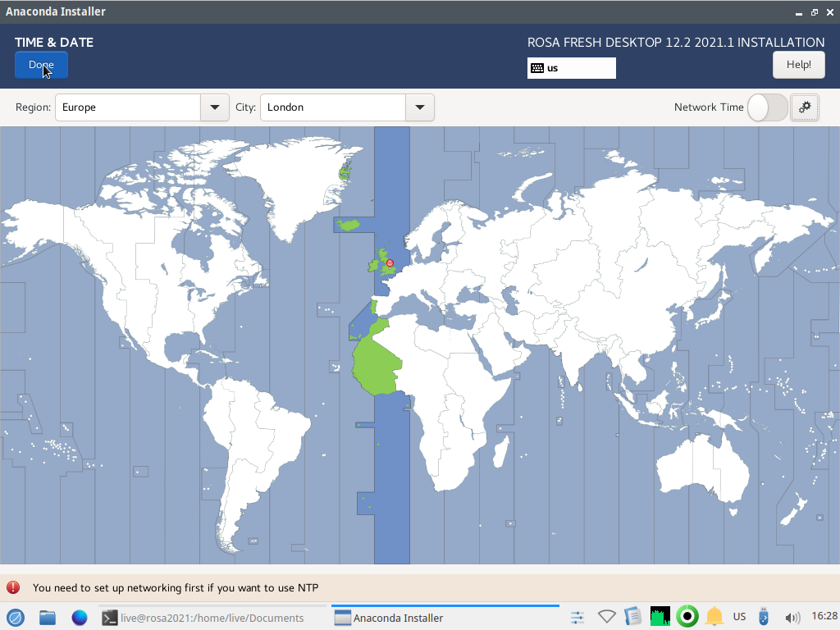The width and height of the screenshot is (840, 630).
Task: Open the file manager from taskbar
Action: point(48,617)
